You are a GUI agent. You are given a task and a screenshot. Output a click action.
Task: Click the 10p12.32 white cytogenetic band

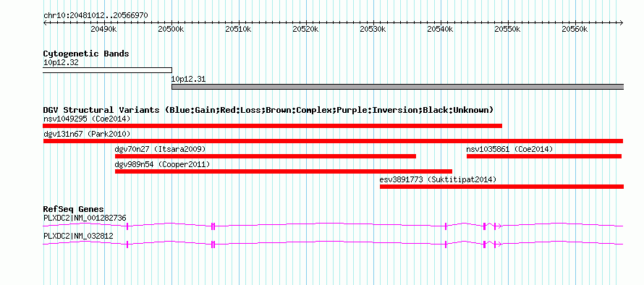pos(108,70)
